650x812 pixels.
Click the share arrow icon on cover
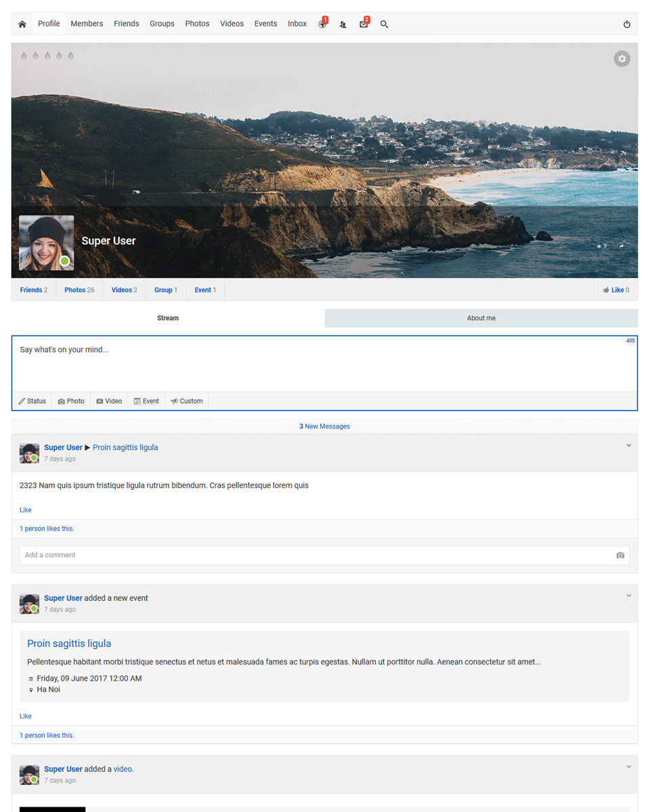622,246
